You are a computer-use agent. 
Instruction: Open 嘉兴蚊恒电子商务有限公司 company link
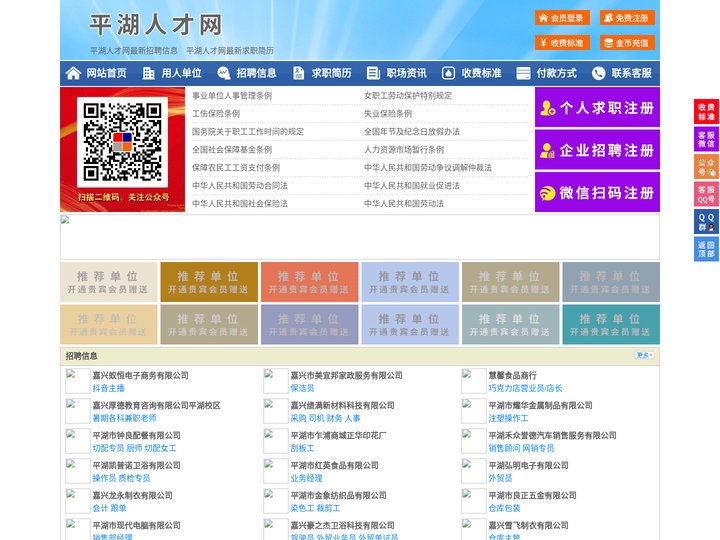click(141, 375)
